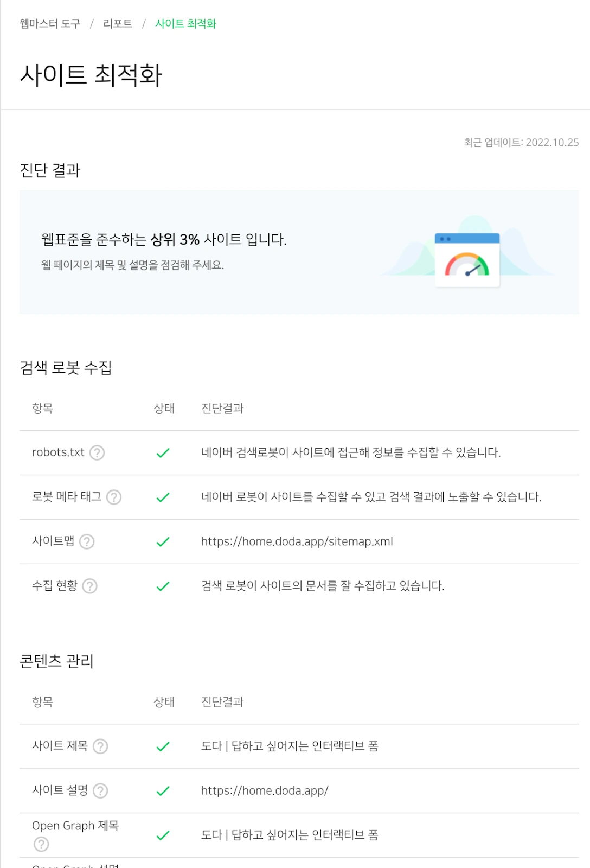Click the https://home.doda.app/ description text
The width and height of the screenshot is (590, 868).
[x=265, y=790]
